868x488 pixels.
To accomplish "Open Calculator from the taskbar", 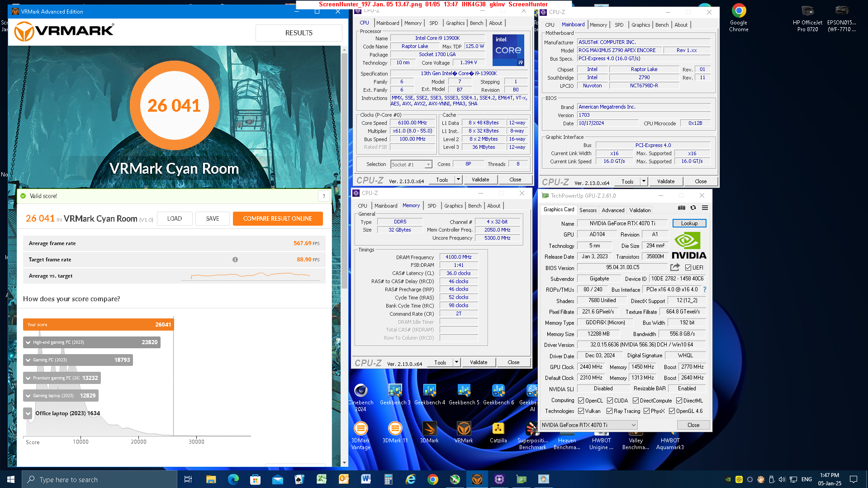I will pos(388,479).
